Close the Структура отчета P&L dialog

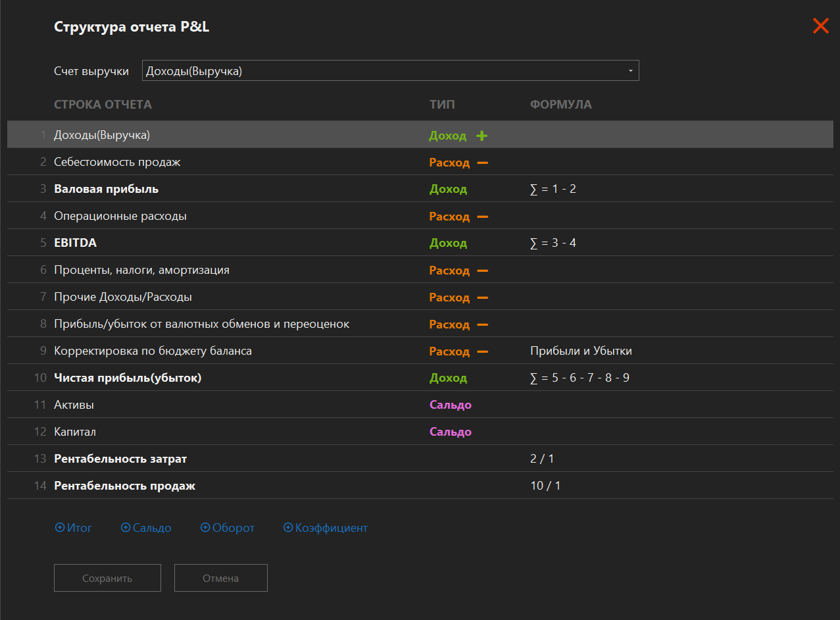point(820,26)
